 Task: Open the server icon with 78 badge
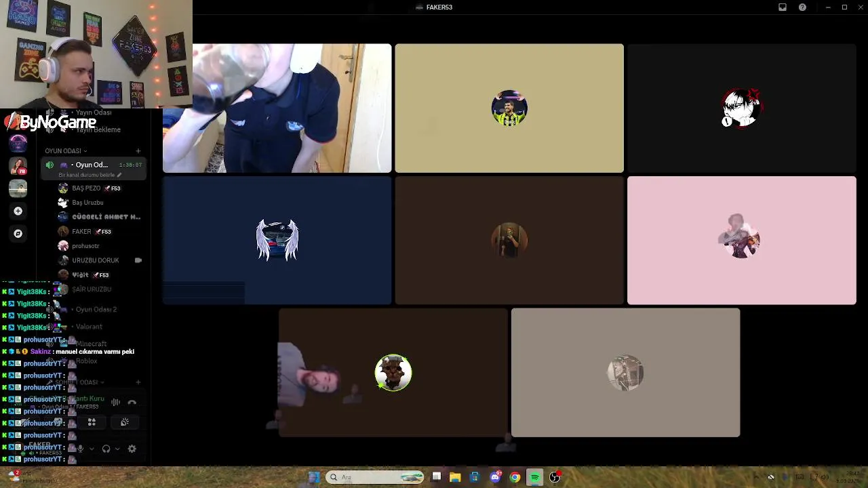pos(18,166)
